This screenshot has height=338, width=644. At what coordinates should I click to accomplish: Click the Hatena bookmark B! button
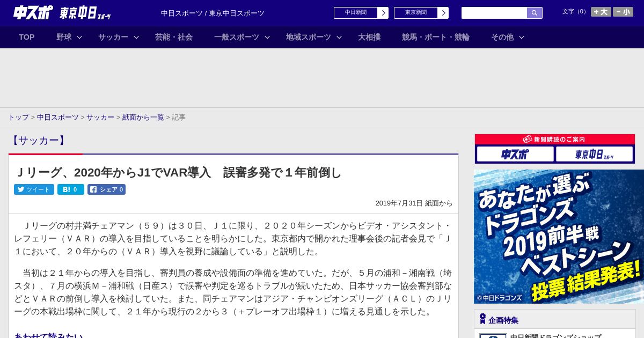(x=71, y=189)
